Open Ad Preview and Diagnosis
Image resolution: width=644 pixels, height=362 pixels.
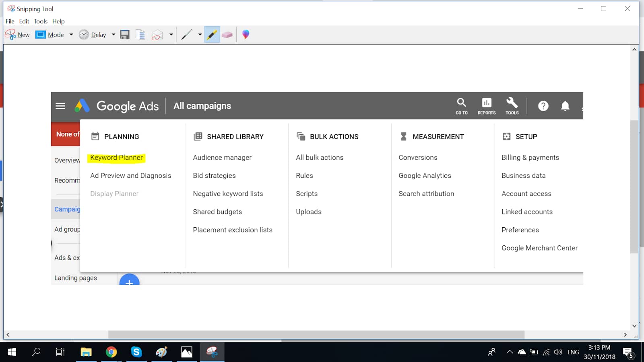click(130, 176)
